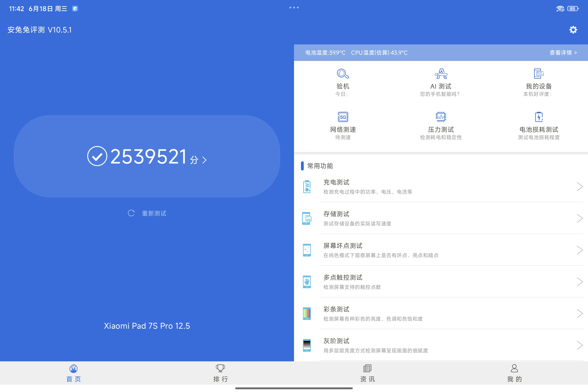Click 查看详情 temperature details link
This screenshot has height=392, width=588.
[x=563, y=52]
